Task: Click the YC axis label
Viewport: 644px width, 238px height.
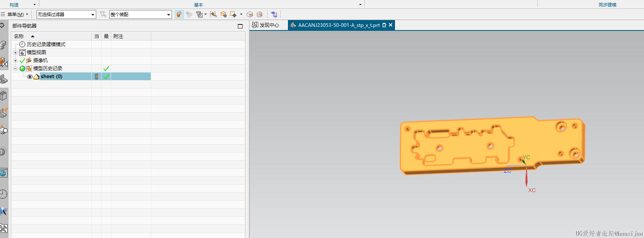Action: coord(527,157)
